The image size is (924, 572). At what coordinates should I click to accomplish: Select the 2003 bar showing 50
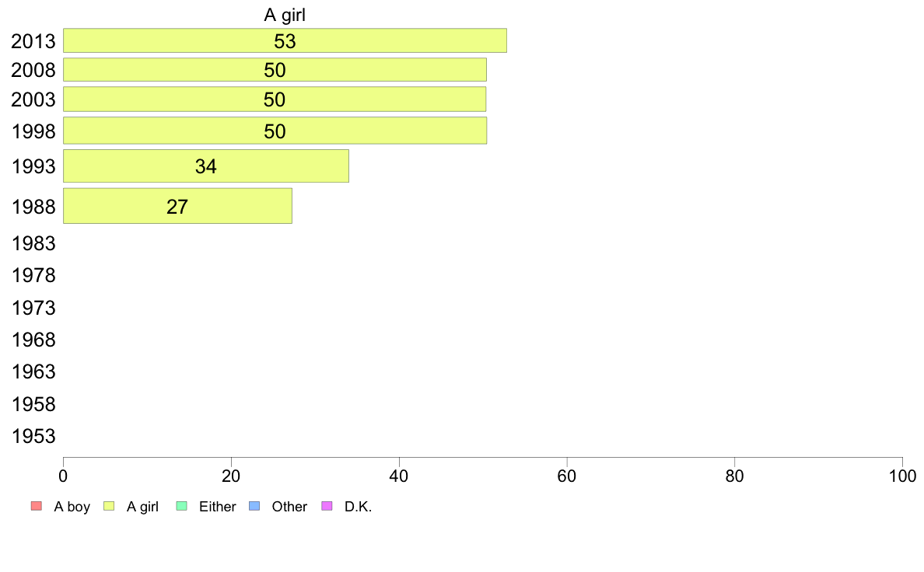coord(275,99)
